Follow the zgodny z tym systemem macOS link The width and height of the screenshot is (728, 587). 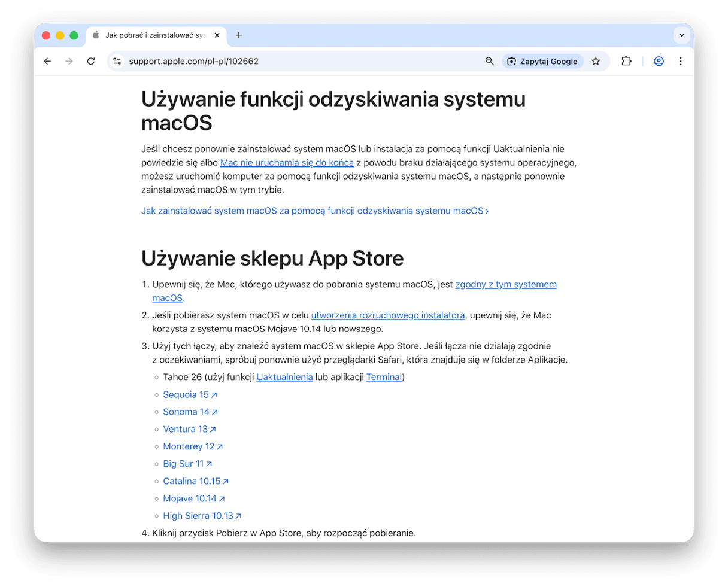click(x=506, y=284)
